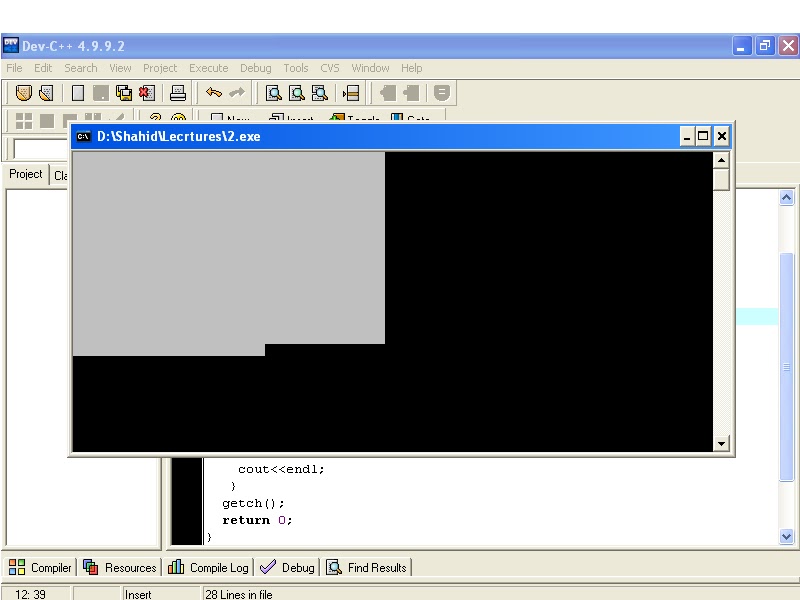Click the Insert mode status bar entry

[138, 594]
